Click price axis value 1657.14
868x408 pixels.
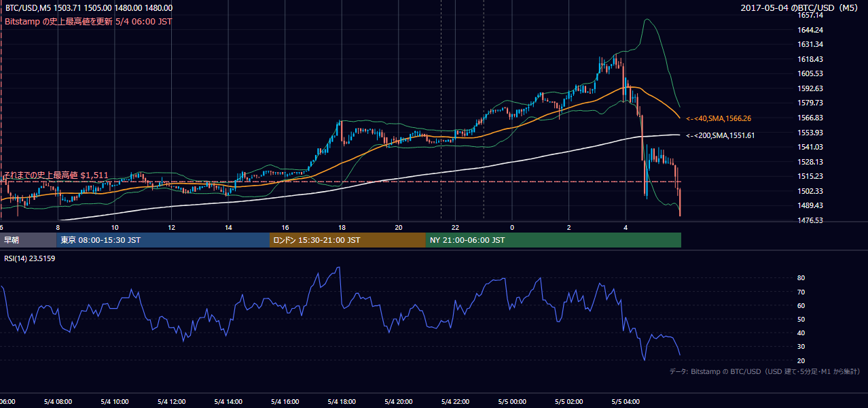tap(810, 15)
